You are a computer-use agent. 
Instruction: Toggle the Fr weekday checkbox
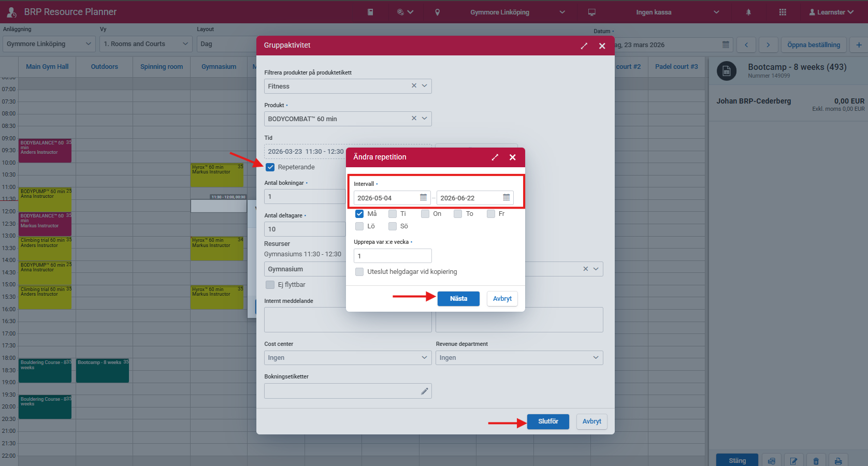491,214
